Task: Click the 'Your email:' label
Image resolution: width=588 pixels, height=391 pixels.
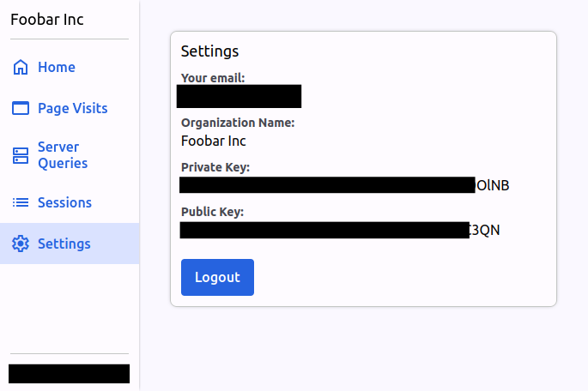Action: coord(213,78)
